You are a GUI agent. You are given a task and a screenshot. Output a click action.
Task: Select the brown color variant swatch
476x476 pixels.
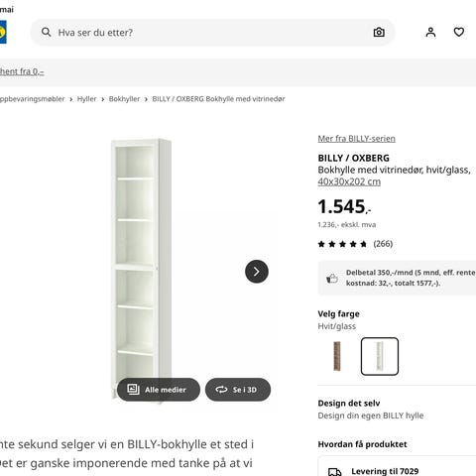pos(337,356)
